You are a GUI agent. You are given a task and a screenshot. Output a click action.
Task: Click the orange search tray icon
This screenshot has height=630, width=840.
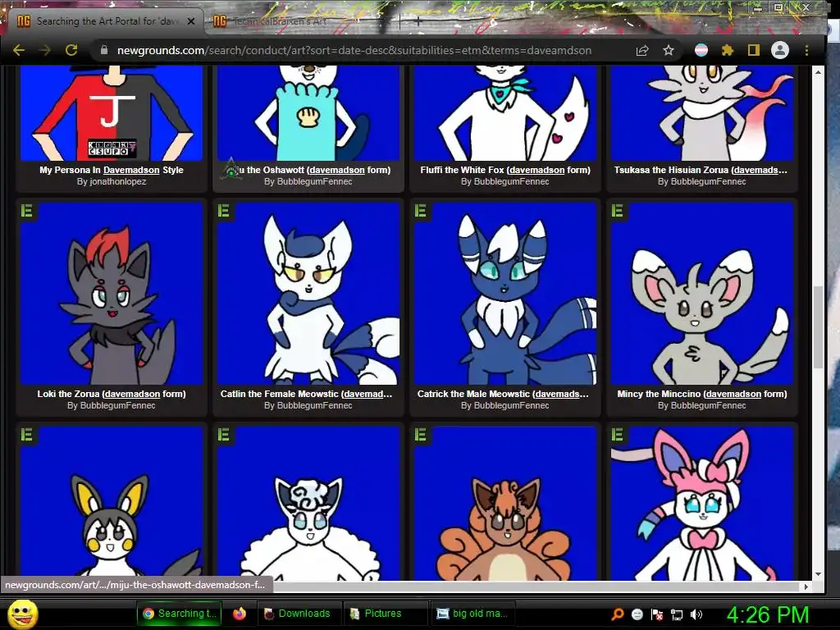[x=618, y=614]
